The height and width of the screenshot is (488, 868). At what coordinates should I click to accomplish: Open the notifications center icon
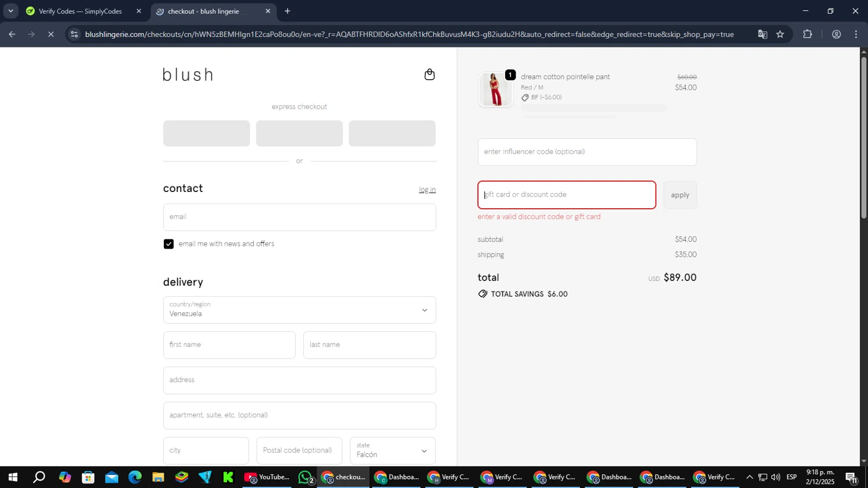[852, 478]
